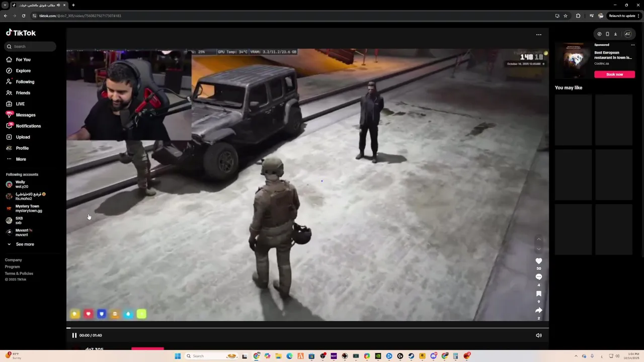The image size is (644, 362).
Task: Click the install app icon in address bar
Action: [x=557, y=16]
